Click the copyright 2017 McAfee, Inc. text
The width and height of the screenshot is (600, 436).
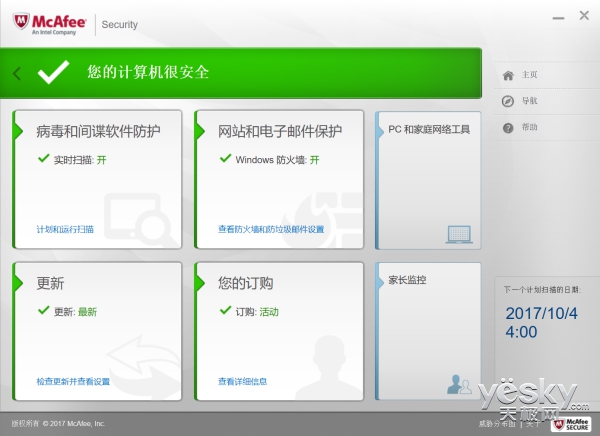[x=58, y=423]
